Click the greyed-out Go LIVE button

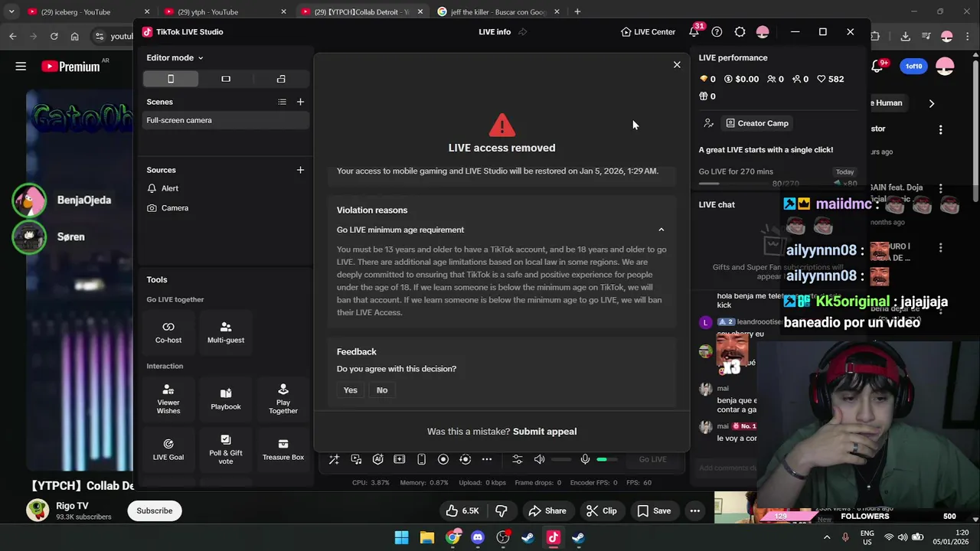pos(653,459)
